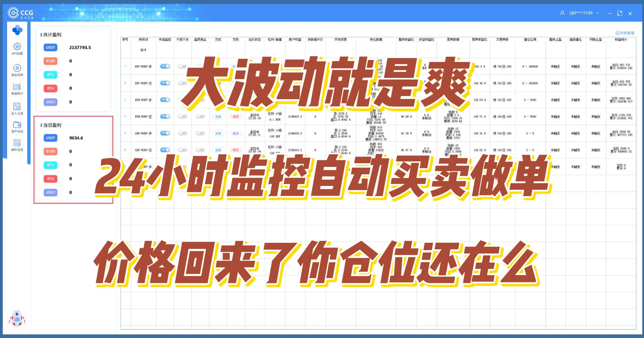644x338 pixels.
Task: Open API设置 gear icon in sidebar
Action: (x=17, y=47)
